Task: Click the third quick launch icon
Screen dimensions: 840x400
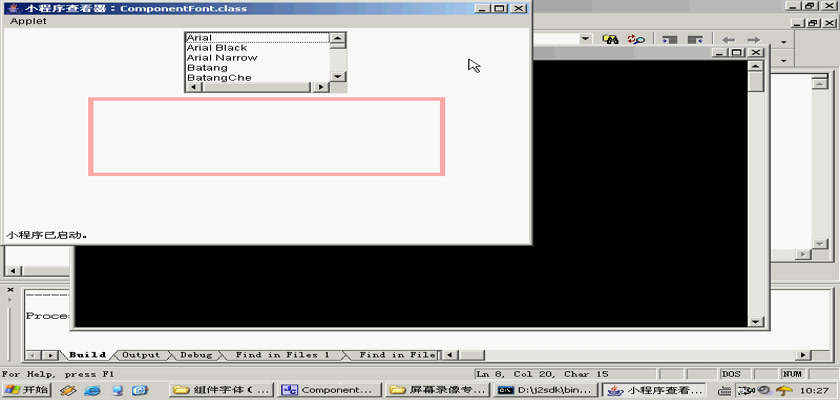Action: 117,390
